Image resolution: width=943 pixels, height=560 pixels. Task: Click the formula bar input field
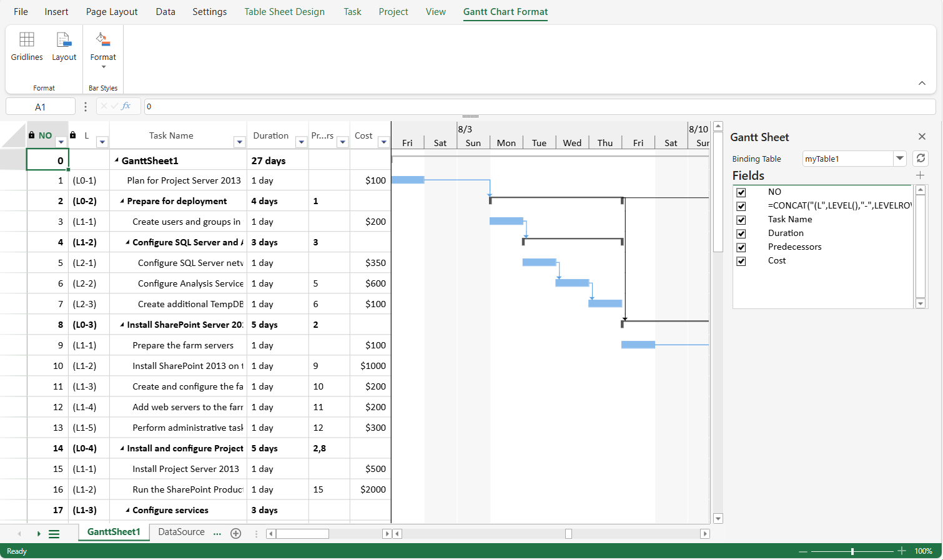coord(540,107)
